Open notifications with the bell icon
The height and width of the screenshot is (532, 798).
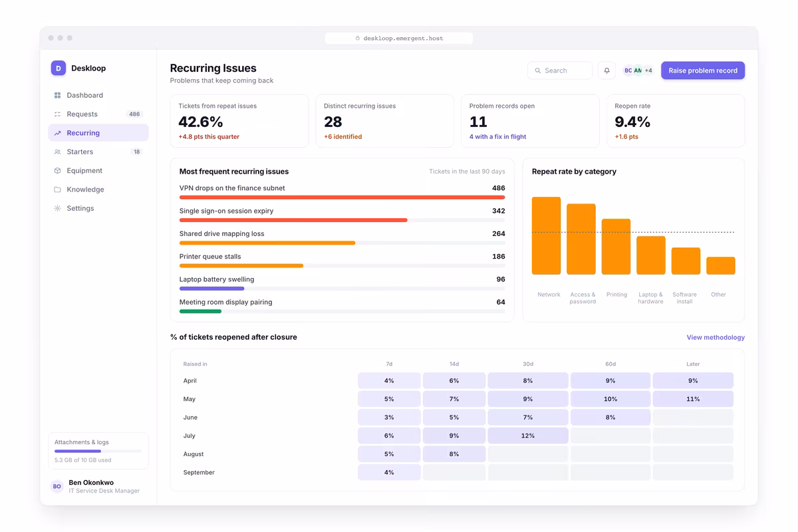(x=606, y=70)
